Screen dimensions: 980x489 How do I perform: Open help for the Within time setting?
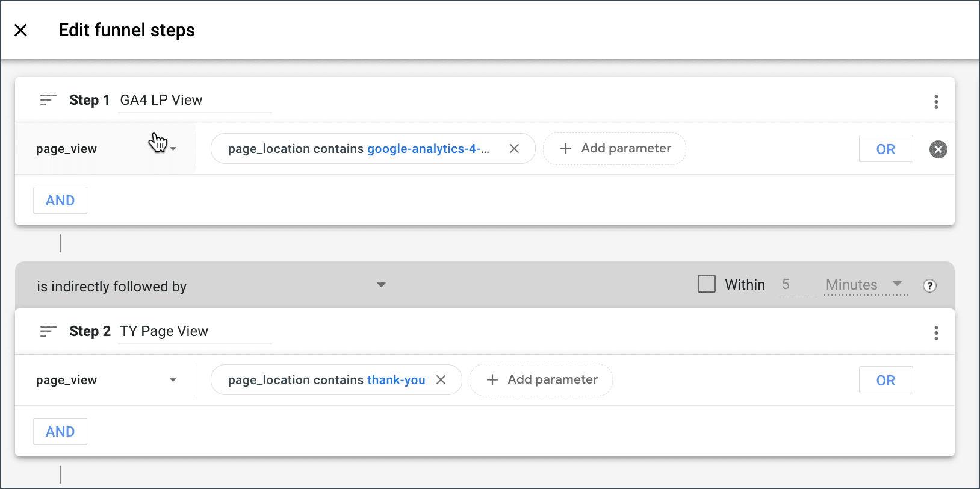(x=929, y=285)
